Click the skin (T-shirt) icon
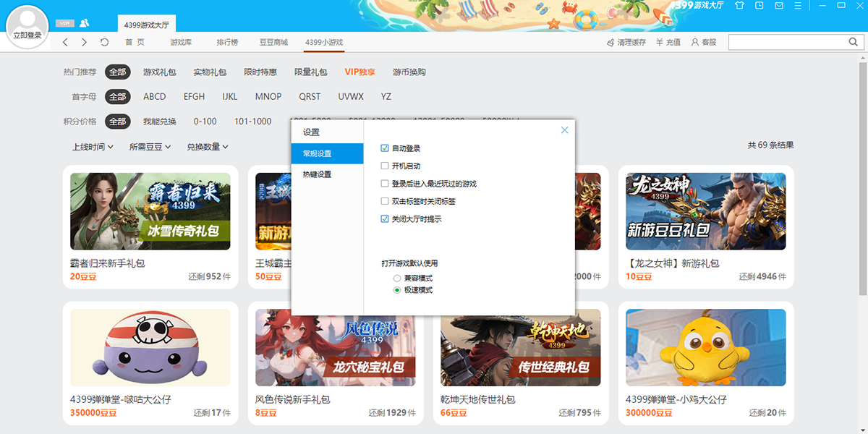 pyautogui.click(x=739, y=5)
